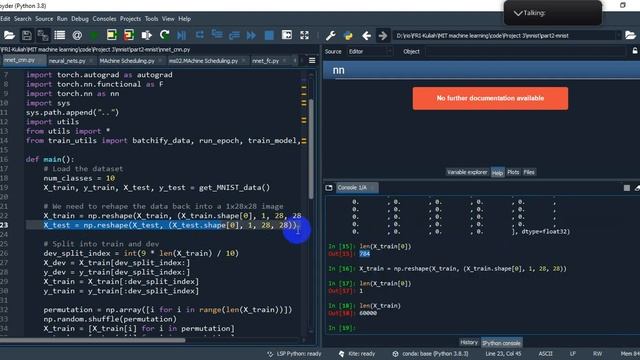Open the Edit menu

tap(5, 19)
